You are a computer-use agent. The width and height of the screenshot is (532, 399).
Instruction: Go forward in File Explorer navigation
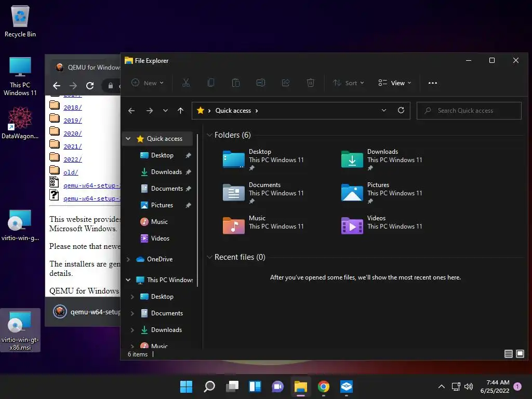pyautogui.click(x=149, y=111)
